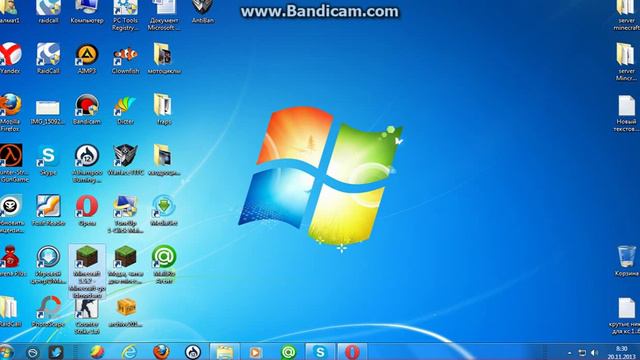640x360 pixels.
Task: Open the network tray icon
Action: (582, 353)
